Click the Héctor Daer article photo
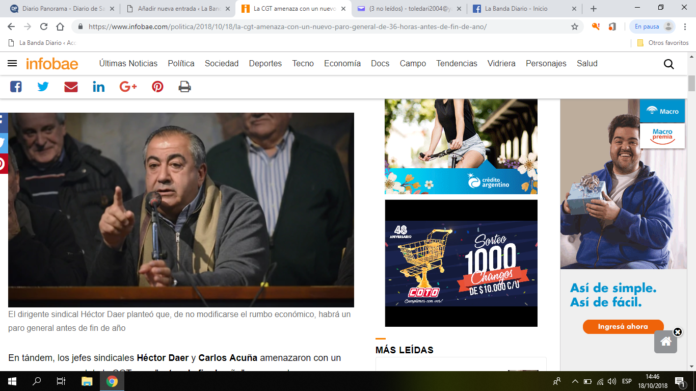Image resolution: width=696 pixels, height=391 pixels. coord(181,210)
